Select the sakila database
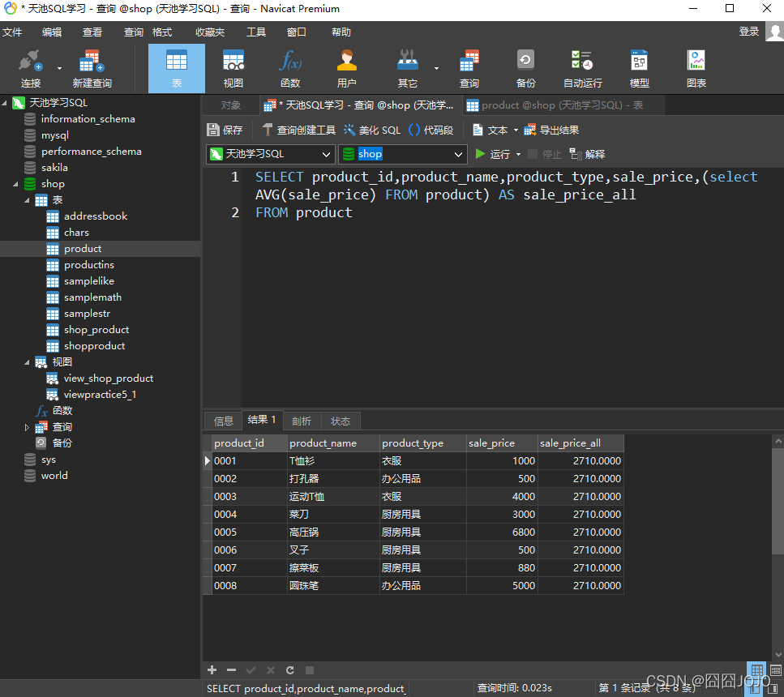The width and height of the screenshot is (784, 697). point(54,168)
